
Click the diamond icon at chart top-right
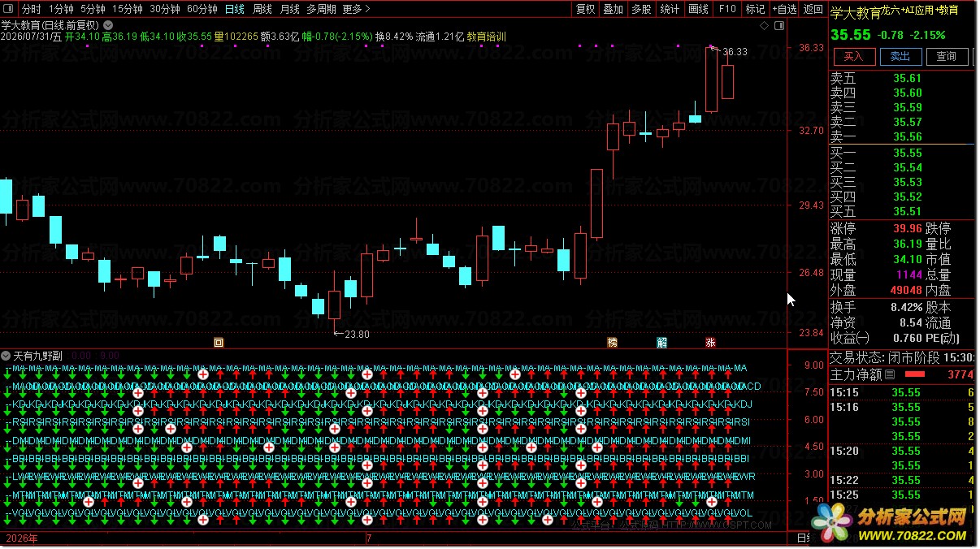click(764, 26)
